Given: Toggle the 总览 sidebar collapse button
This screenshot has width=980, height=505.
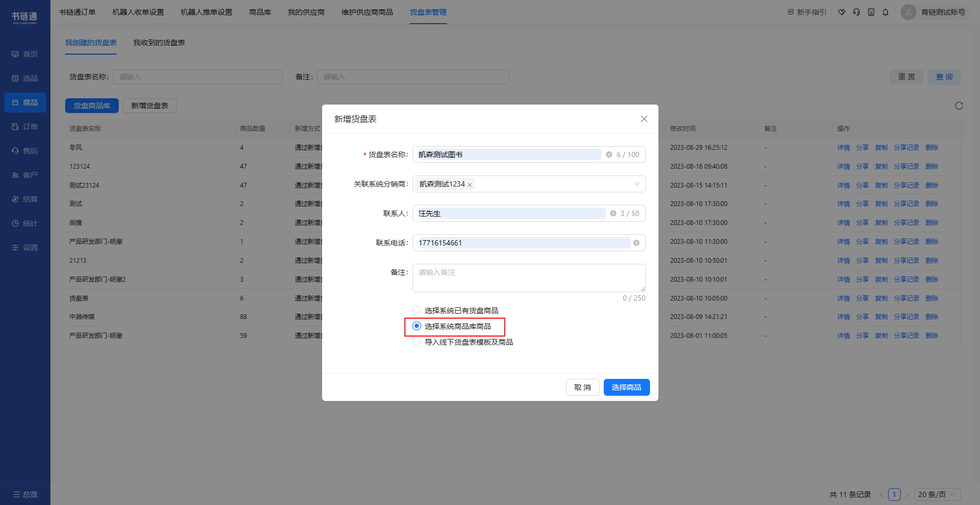Looking at the screenshot, I should pos(25,494).
